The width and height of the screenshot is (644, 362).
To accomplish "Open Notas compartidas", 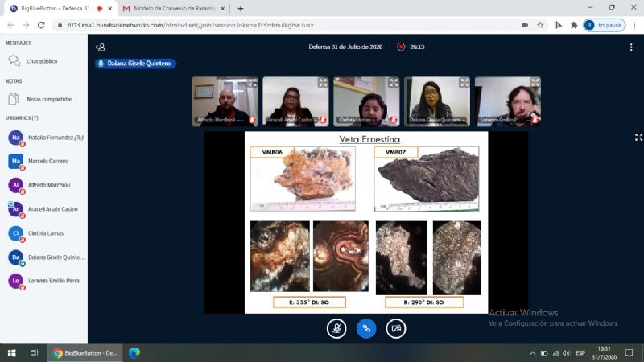I will coord(49,99).
